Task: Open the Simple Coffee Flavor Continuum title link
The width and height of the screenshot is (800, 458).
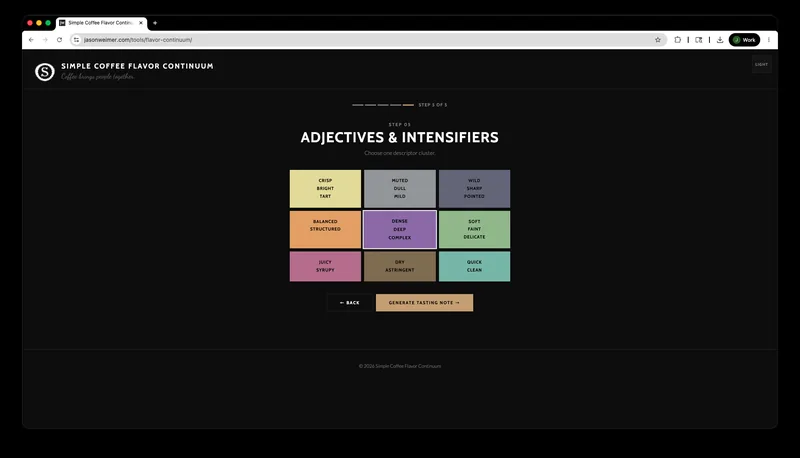Action: pos(137,66)
